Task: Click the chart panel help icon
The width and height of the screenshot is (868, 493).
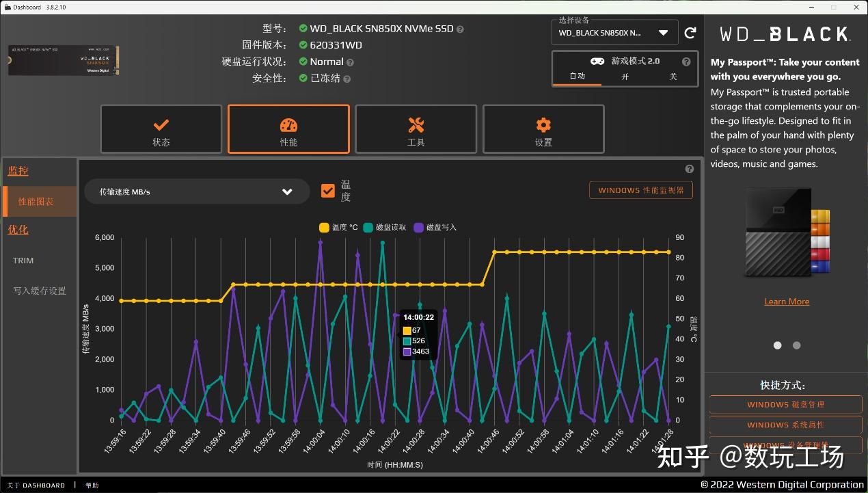Action: 689,169
